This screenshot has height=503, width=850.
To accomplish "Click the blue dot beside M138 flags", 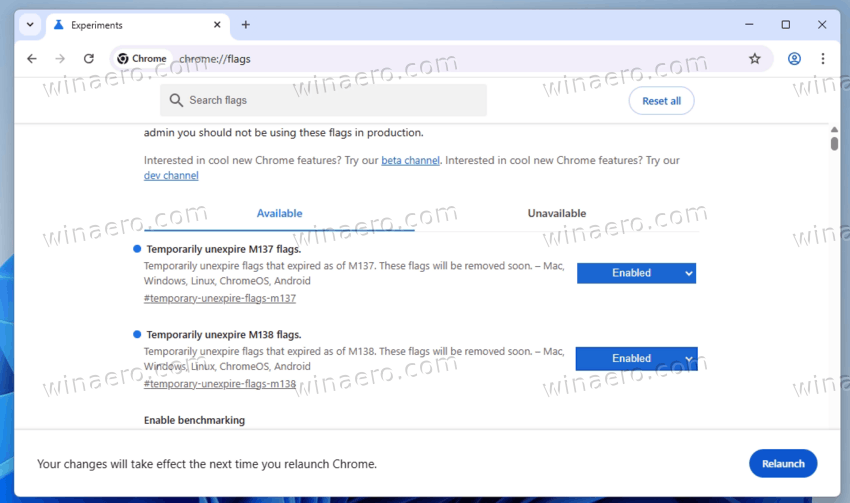I will click(137, 334).
